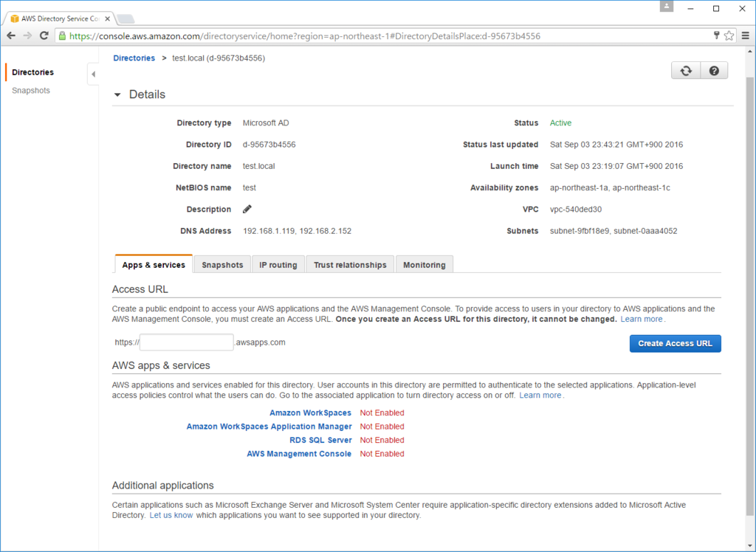Go to the Directories breadcrumb link
756x552 pixels.
tap(134, 58)
